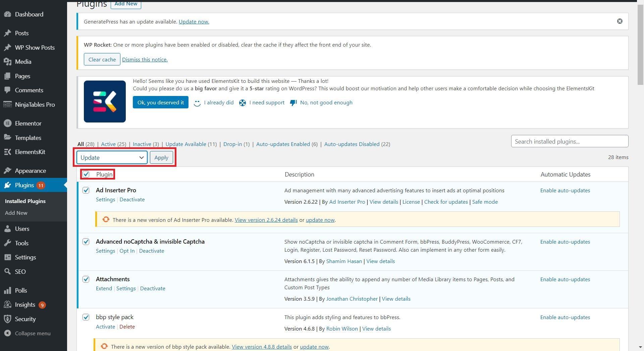Click the Security shield icon
The width and height of the screenshot is (644, 351).
7,319
